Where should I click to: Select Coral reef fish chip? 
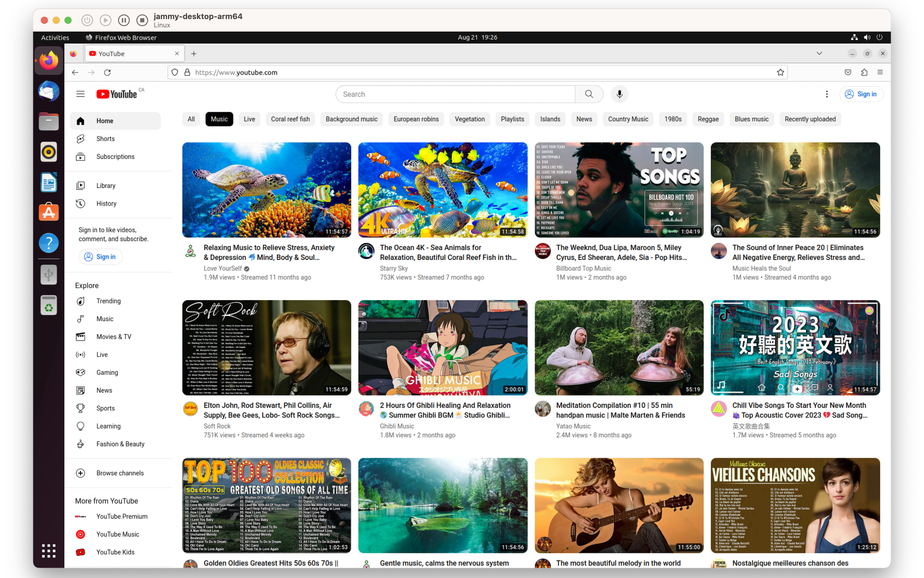(290, 119)
